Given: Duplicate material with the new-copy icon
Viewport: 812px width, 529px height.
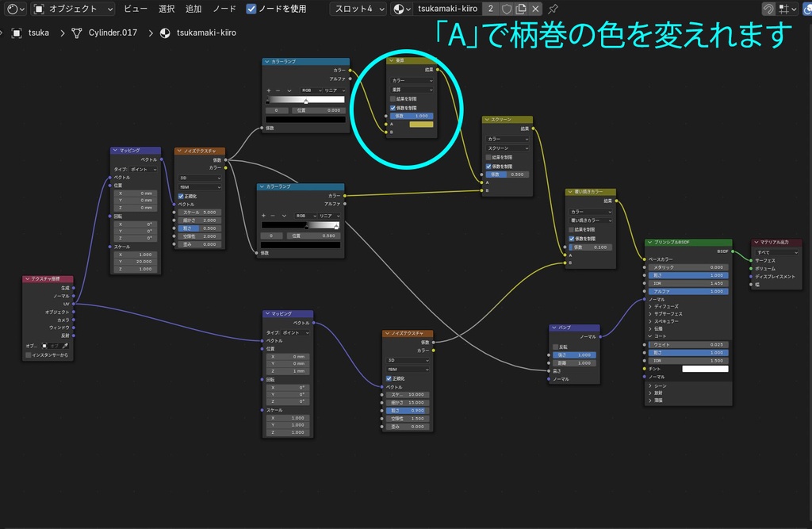Looking at the screenshot, I should pos(521,9).
